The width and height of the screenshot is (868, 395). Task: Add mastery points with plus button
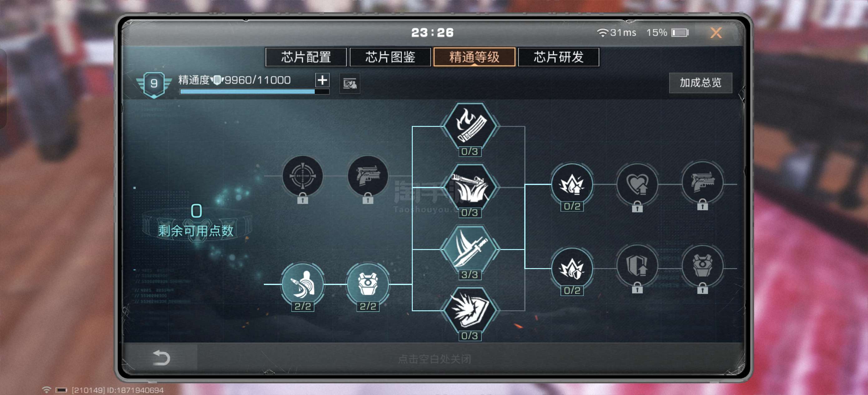(322, 80)
